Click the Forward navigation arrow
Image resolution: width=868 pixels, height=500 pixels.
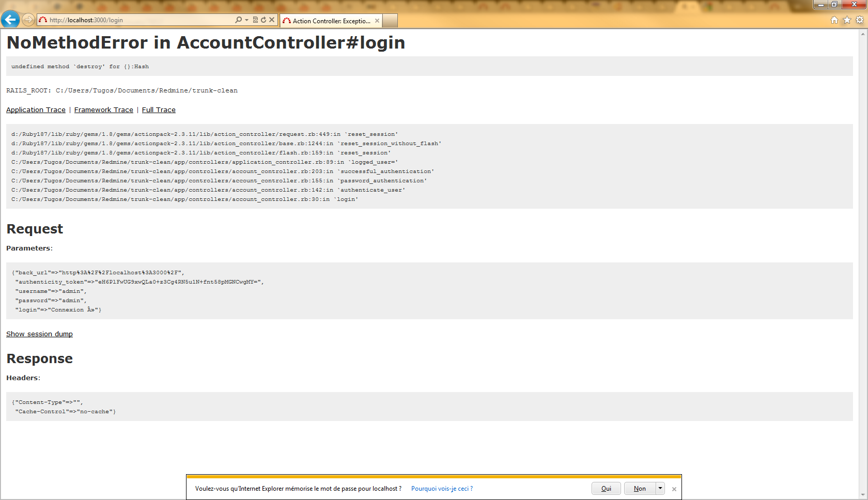point(28,20)
